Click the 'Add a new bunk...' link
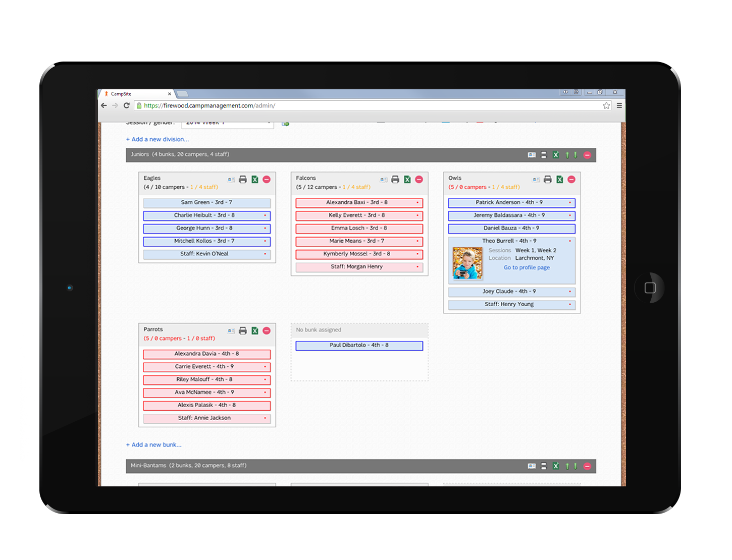Screen dimensions: 732x560 pos(154,445)
